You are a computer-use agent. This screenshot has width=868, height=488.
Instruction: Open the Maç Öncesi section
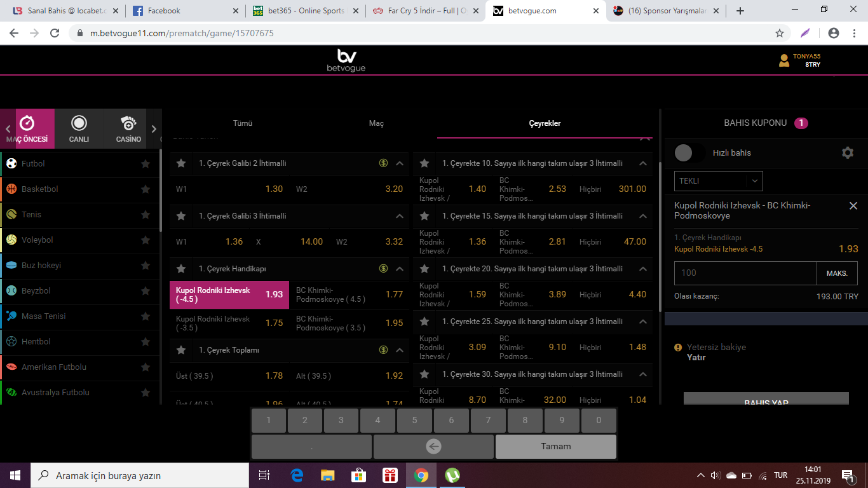27,128
